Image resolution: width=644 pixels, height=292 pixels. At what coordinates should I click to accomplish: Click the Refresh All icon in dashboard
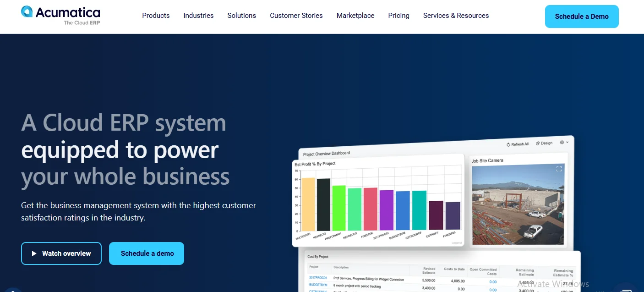click(x=508, y=144)
